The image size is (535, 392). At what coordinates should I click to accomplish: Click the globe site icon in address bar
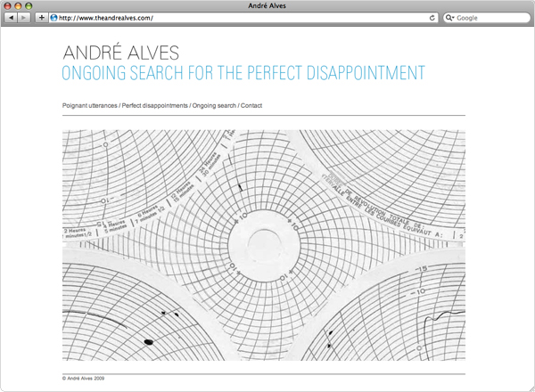(53, 18)
